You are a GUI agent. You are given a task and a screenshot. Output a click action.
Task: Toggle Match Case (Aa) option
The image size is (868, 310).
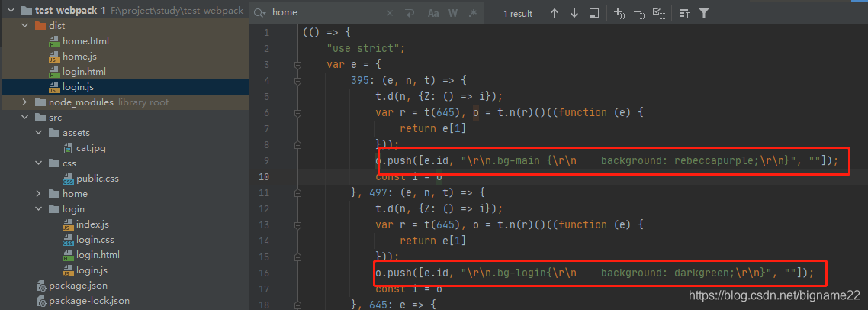(433, 13)
